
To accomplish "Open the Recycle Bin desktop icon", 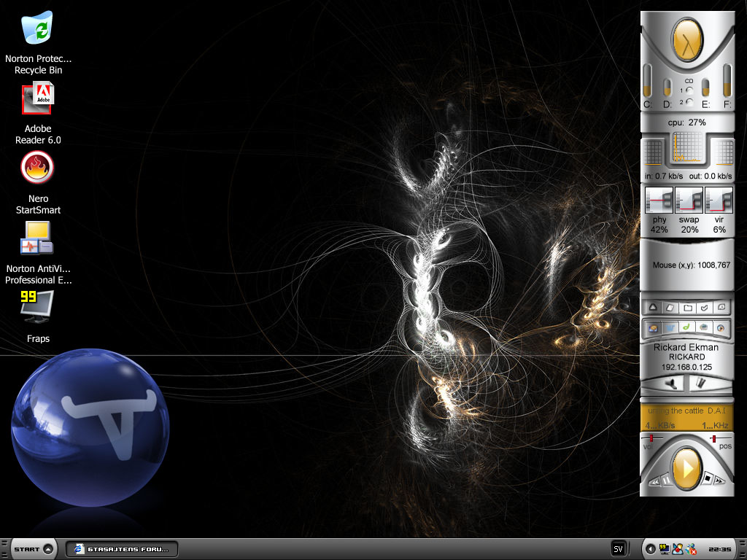I will 38,28.
